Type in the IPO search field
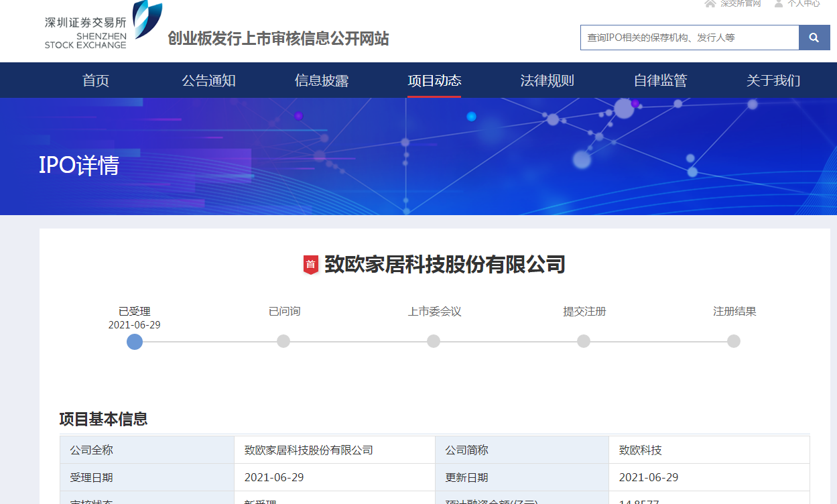 689,38
